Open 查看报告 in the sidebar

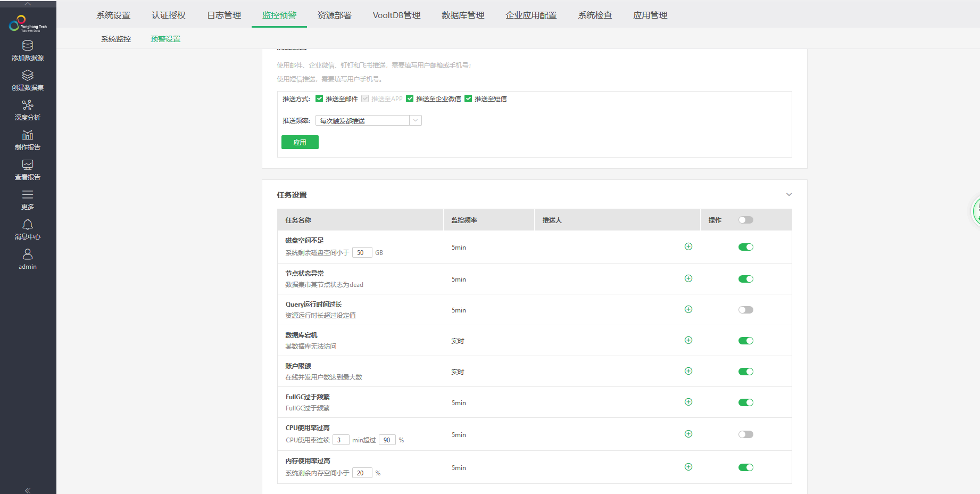(28, 170)
